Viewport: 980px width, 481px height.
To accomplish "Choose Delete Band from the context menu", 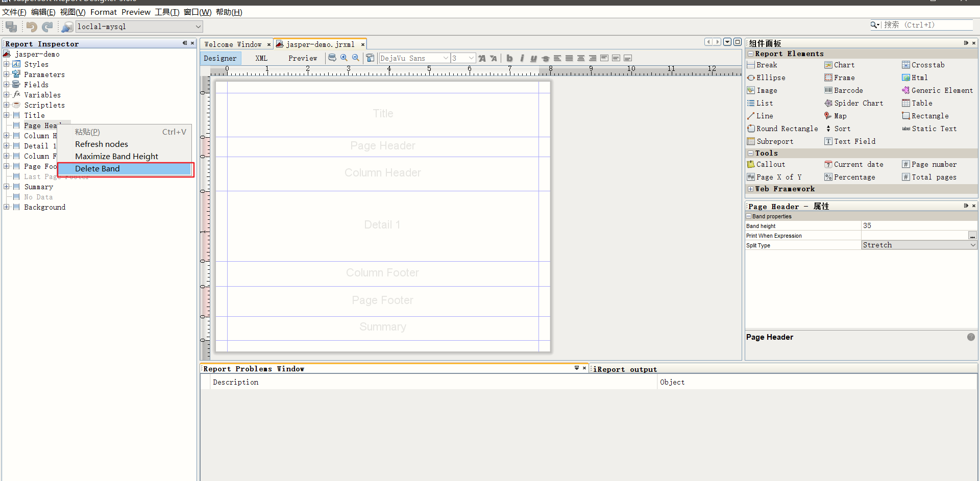I will tap(97, 168).
